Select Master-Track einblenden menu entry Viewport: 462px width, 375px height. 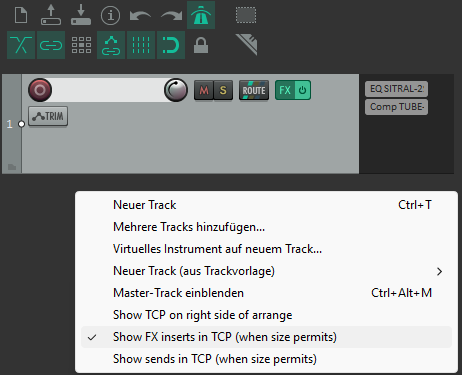267,293
